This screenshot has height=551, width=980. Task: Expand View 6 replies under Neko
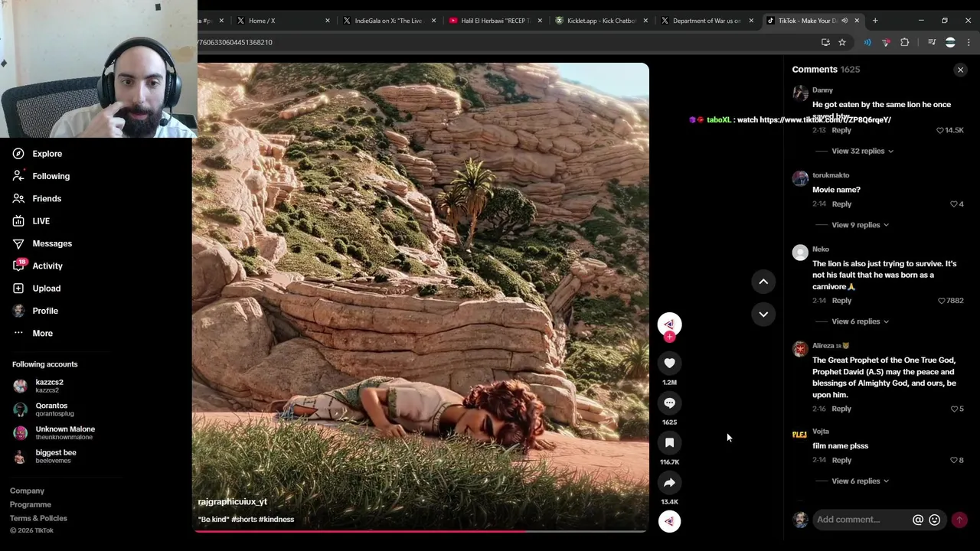(x=861, y=321)
